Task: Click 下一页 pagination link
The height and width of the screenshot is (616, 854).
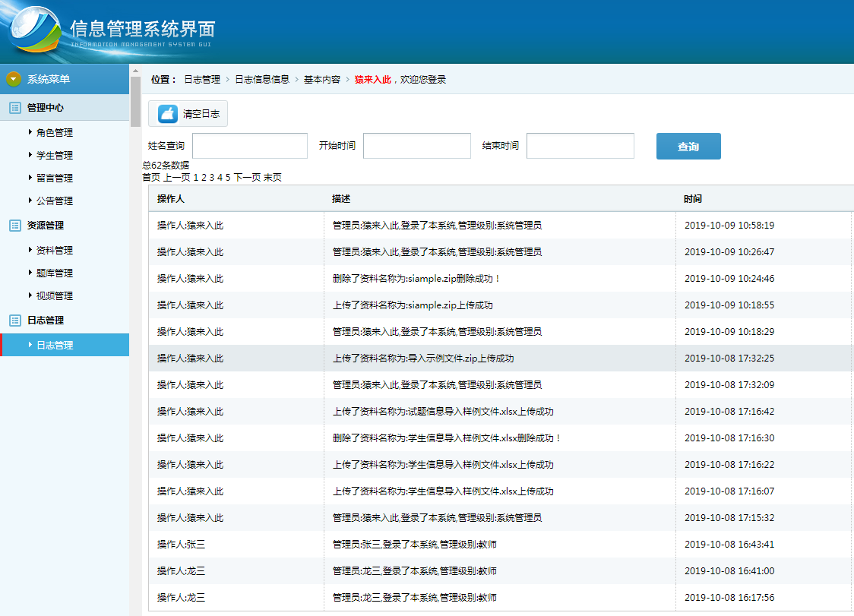Action: [247, 178]
